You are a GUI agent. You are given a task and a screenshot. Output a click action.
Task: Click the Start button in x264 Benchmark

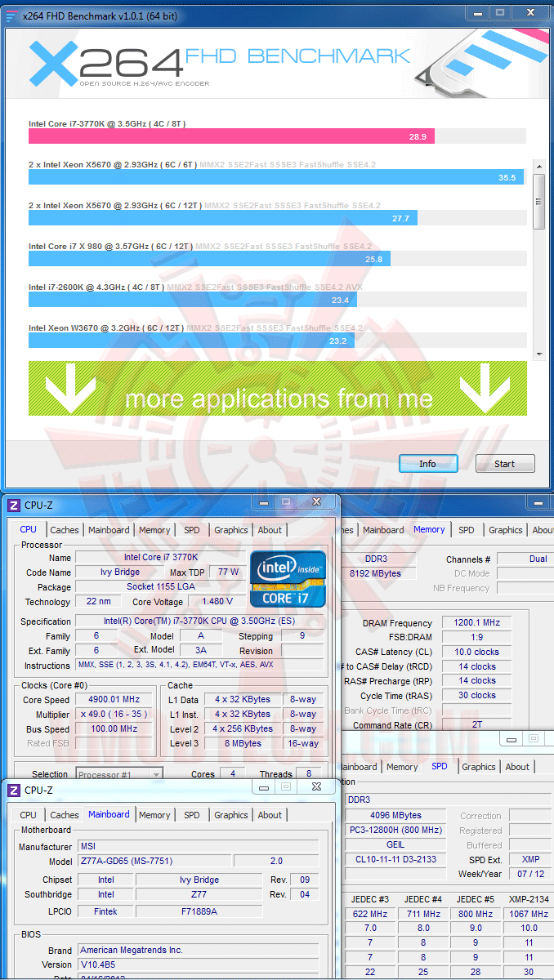coord(505,464)
